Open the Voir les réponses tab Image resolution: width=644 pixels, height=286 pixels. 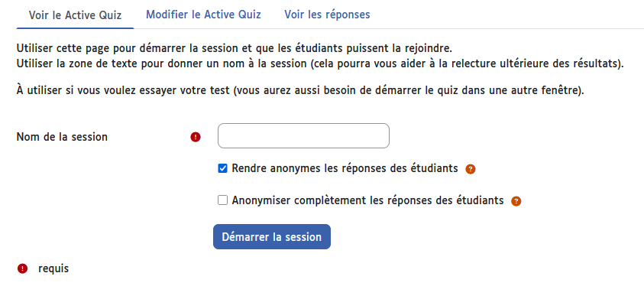tap(327, 15)
